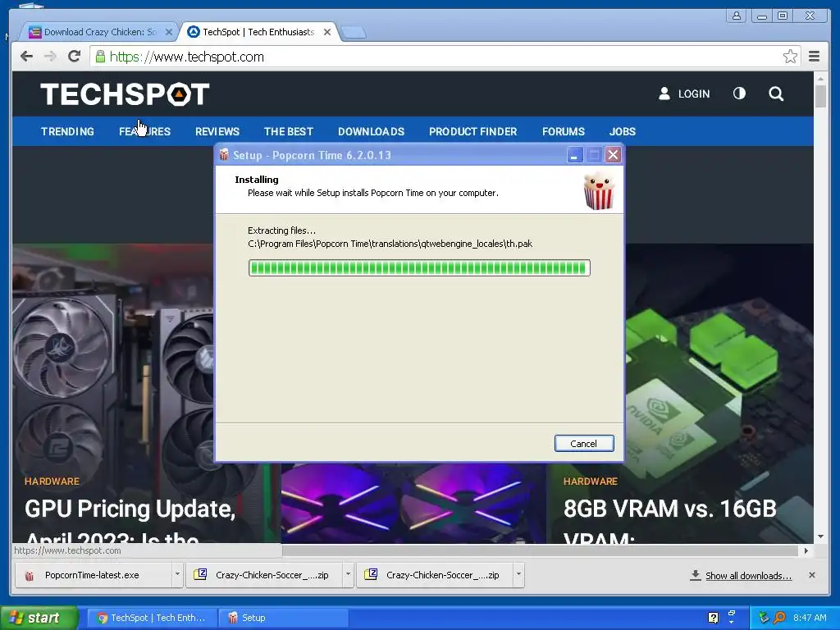840x630 pixels.
Task: Open the TRENDING menu
Action: click(x=67, y=131)
